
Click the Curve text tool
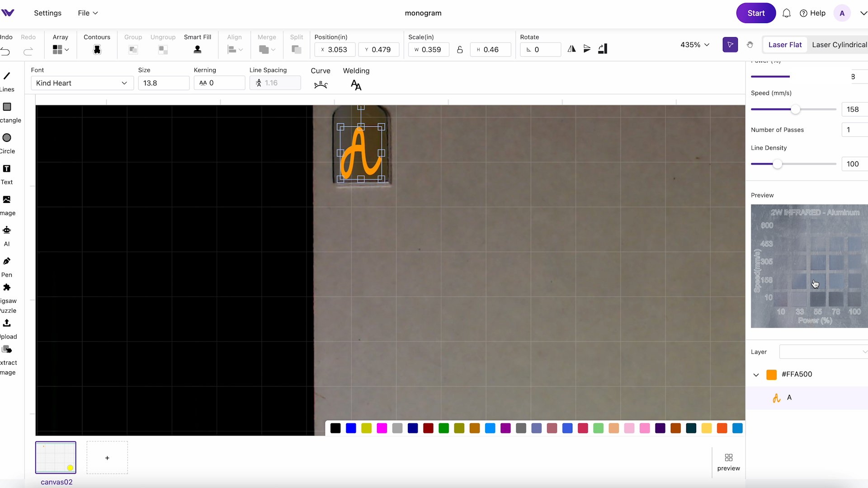[x=321, y=84]
